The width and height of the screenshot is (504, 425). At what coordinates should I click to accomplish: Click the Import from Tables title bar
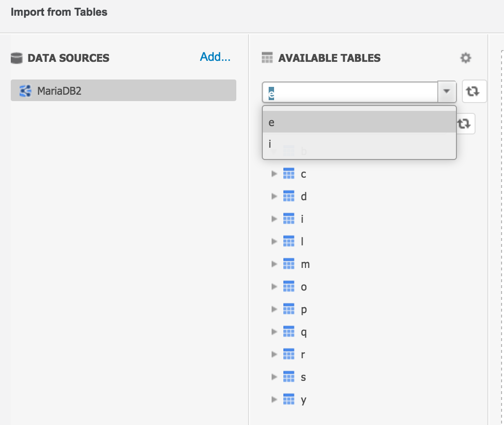59,12
